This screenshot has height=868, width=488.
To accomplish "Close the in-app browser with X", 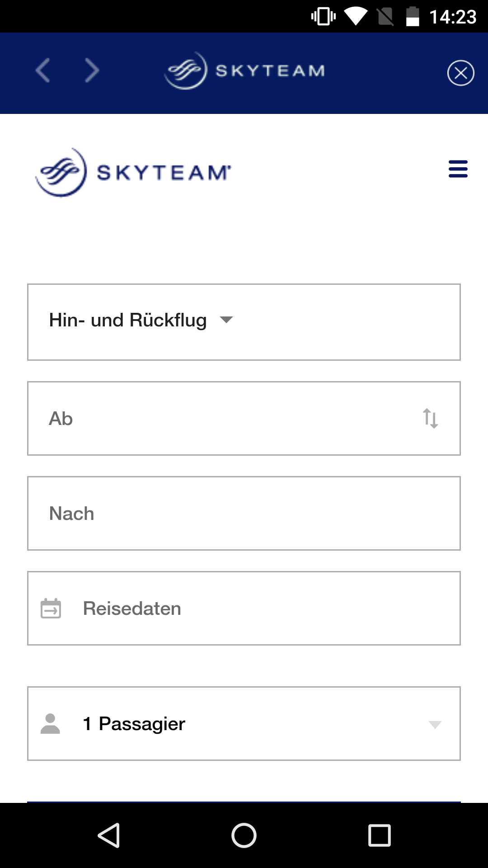I will 460,73.
